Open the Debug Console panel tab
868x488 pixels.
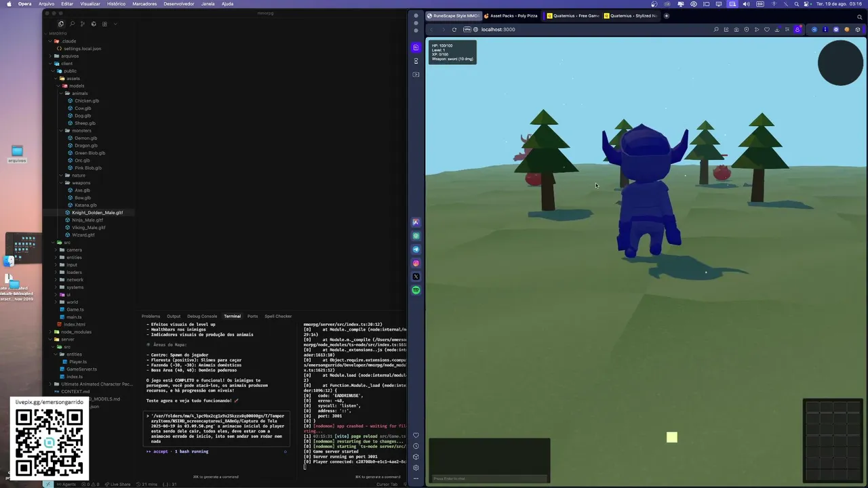click(x=202, y=316)
